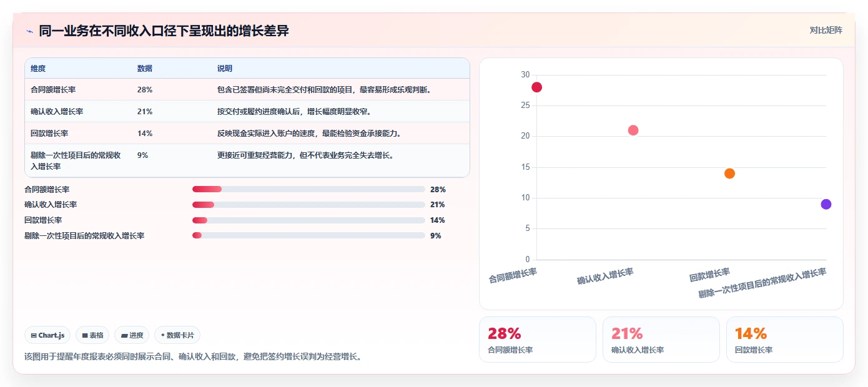868x387 pixels.
Task: Click the 28% value beside progress bar
Action: pos(438,189)
